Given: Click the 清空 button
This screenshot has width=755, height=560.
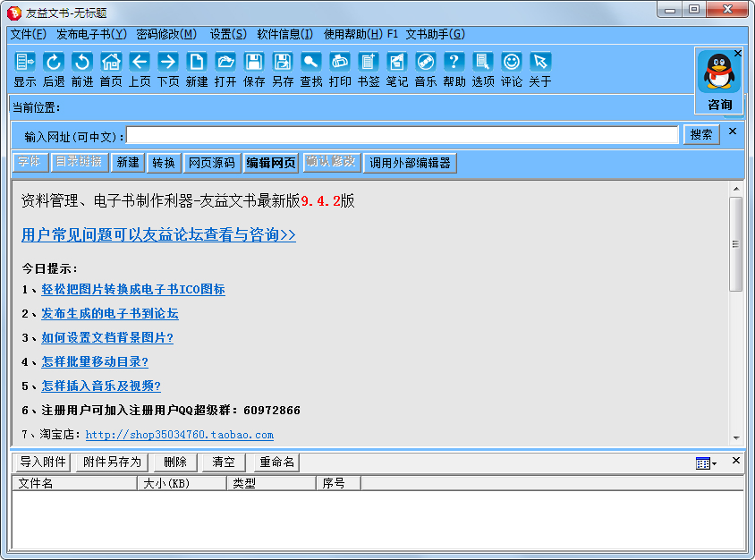Looking at the screenshot, I should pyautogui.click(x=224, y=462).
